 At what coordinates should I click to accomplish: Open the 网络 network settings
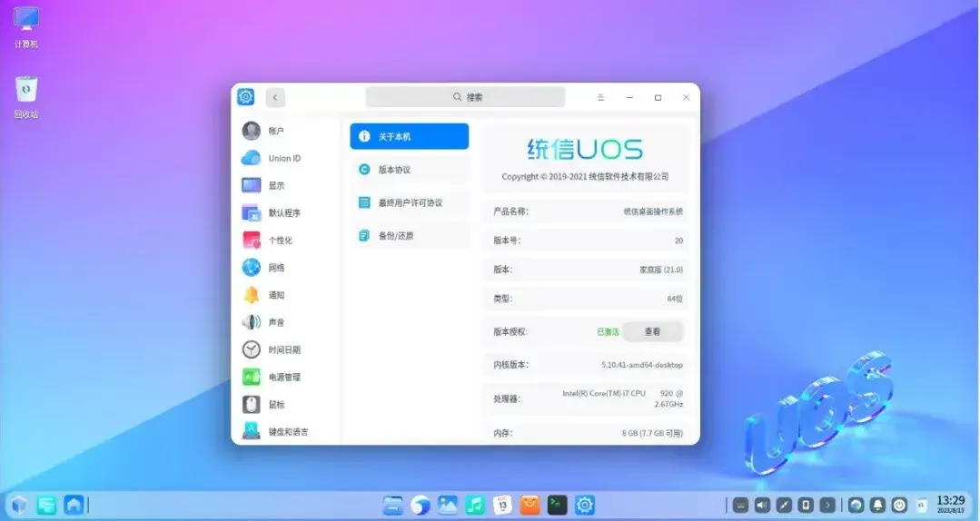[x=263, y=268]
